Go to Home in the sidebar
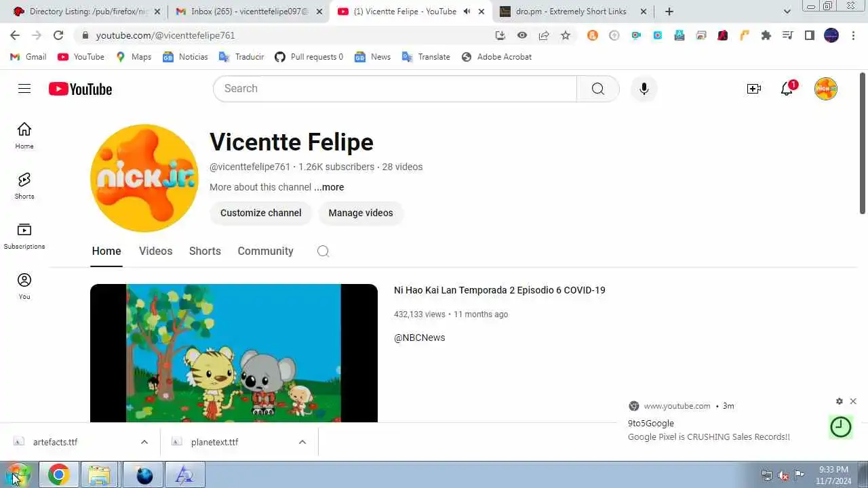Image resolution: width=868 pixels, height=488 pixels. pyautogui.click(x=24, y=136)
